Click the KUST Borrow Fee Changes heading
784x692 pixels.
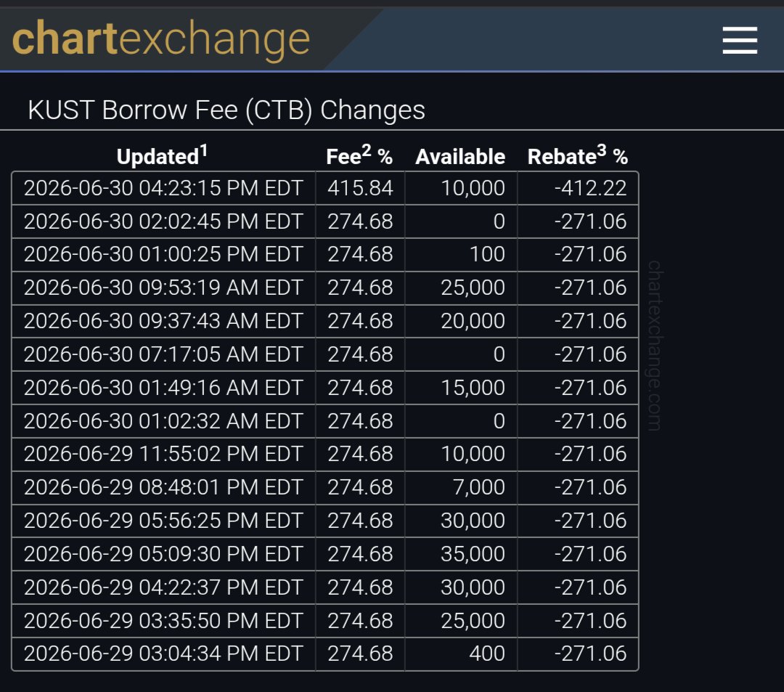pos(226,110)
